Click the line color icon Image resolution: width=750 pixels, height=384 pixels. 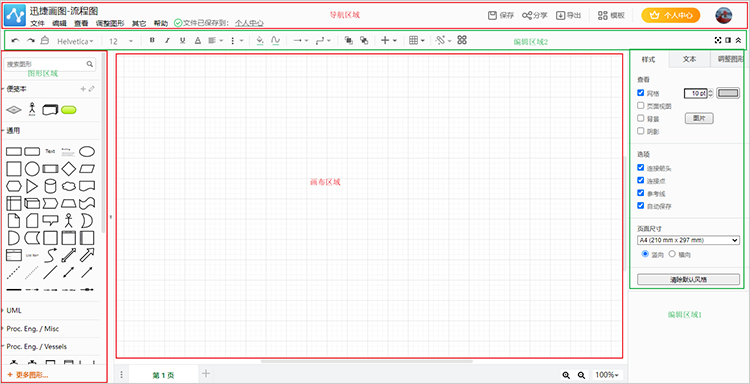[275, 41]
